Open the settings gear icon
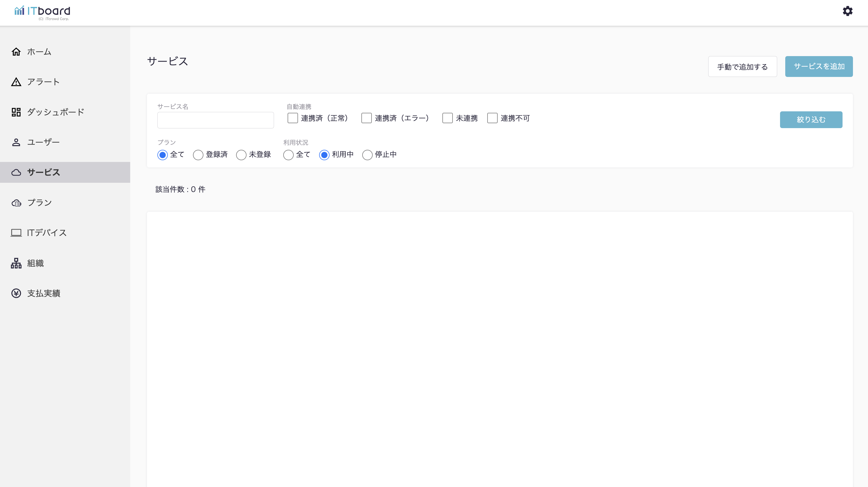 coord(847,11)
